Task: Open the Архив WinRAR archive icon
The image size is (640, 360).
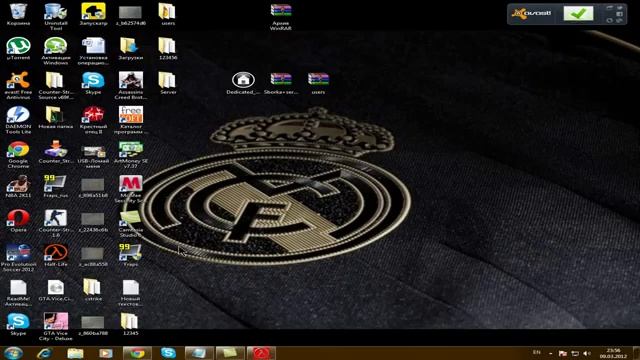Action: click(x=281, y=12)
